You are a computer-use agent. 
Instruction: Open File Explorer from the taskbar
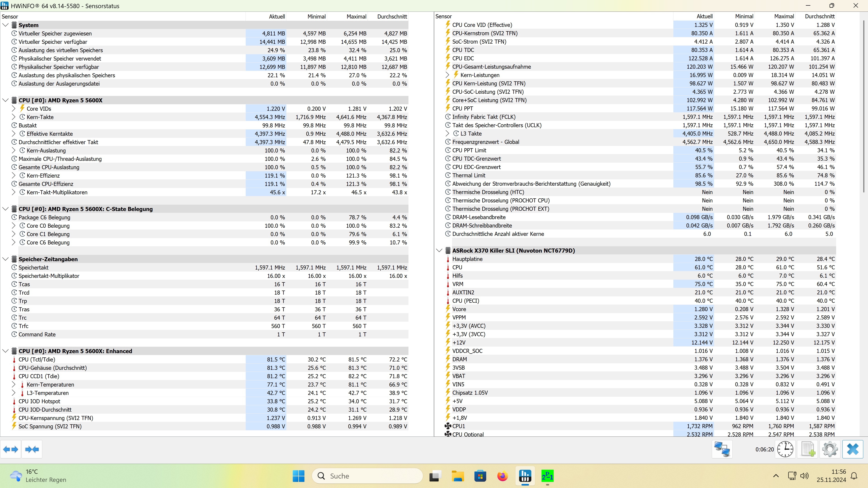pos(458,476)
